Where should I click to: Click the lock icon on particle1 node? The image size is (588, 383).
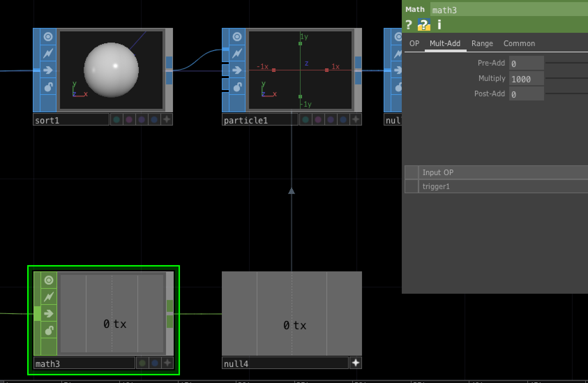pos(237,87)
